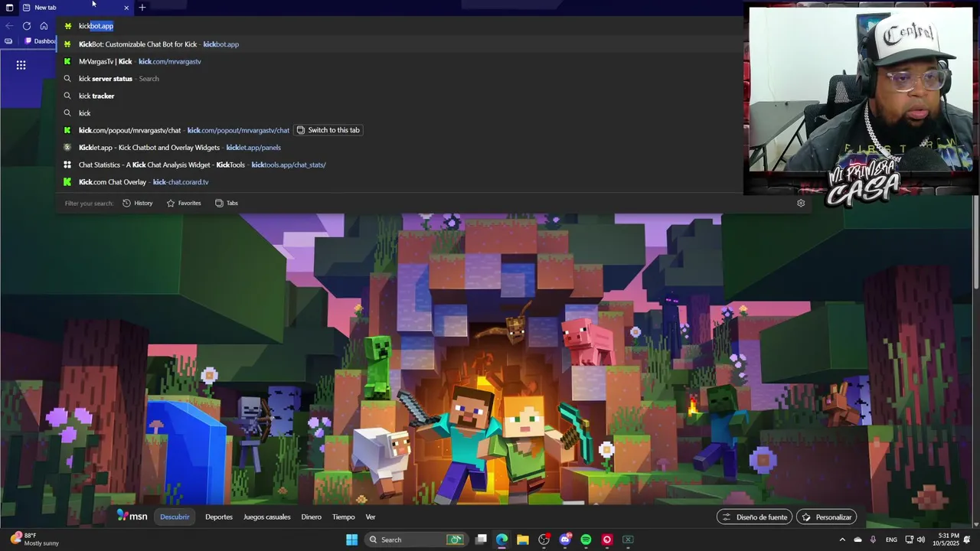Open the Kick.com Chat Overlay suggestion
Screen dimensions: 980x551
pyautogui.click(x=398, y=182)
